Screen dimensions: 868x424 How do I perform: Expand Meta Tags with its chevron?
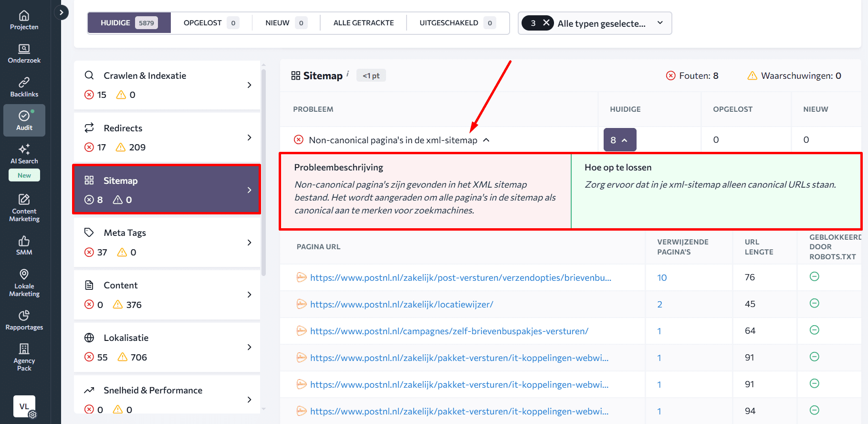[x=249, y=243]
